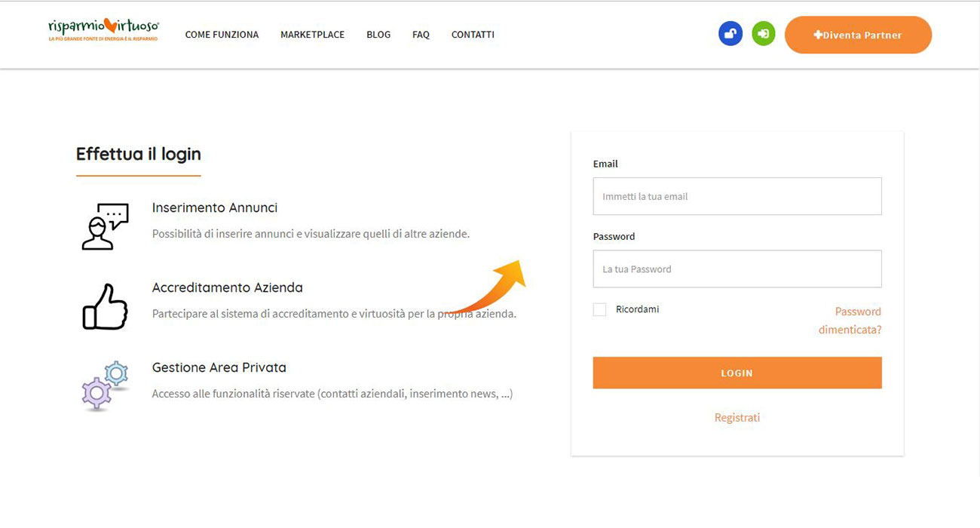Click the Risparmio Virtuoso logo
The image size is (980, 528).
(x=103, y=29)
